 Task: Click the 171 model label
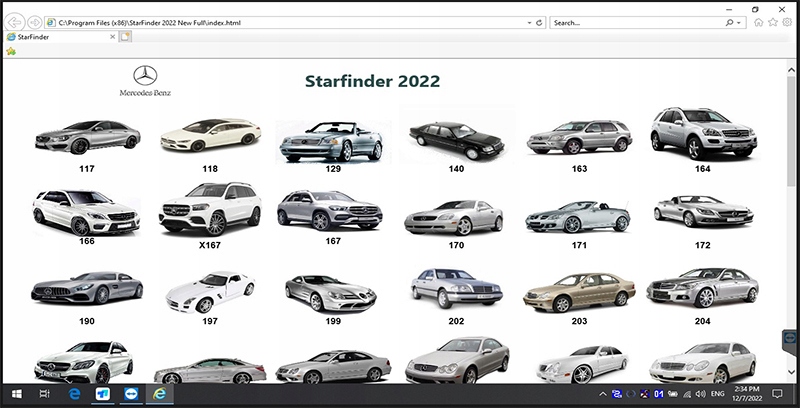click(580, 245)
